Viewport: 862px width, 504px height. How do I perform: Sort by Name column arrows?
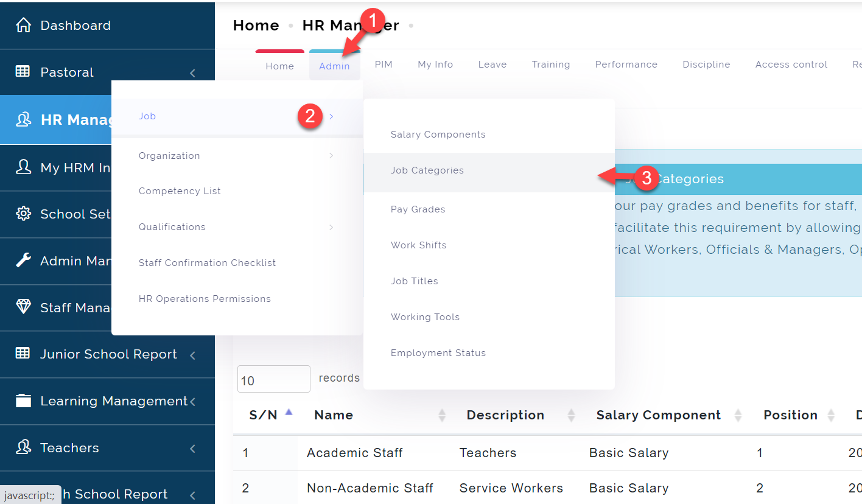pos(442,415)
